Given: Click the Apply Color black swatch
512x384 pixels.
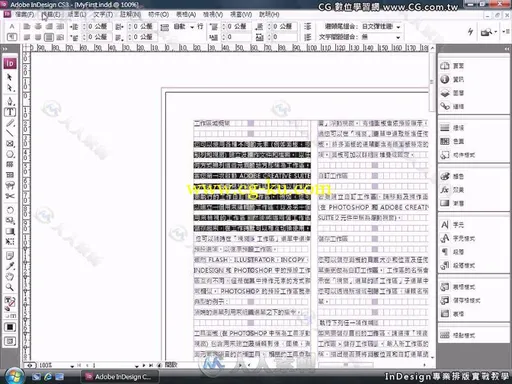Looking at the screenshot, I should click(10, 327).
